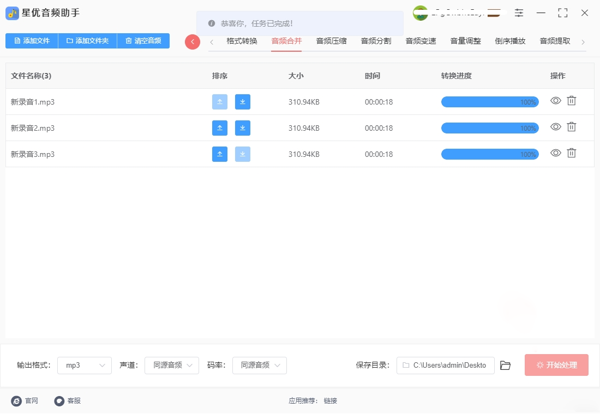Switch to the 格式转换 tab

point(241,41)
